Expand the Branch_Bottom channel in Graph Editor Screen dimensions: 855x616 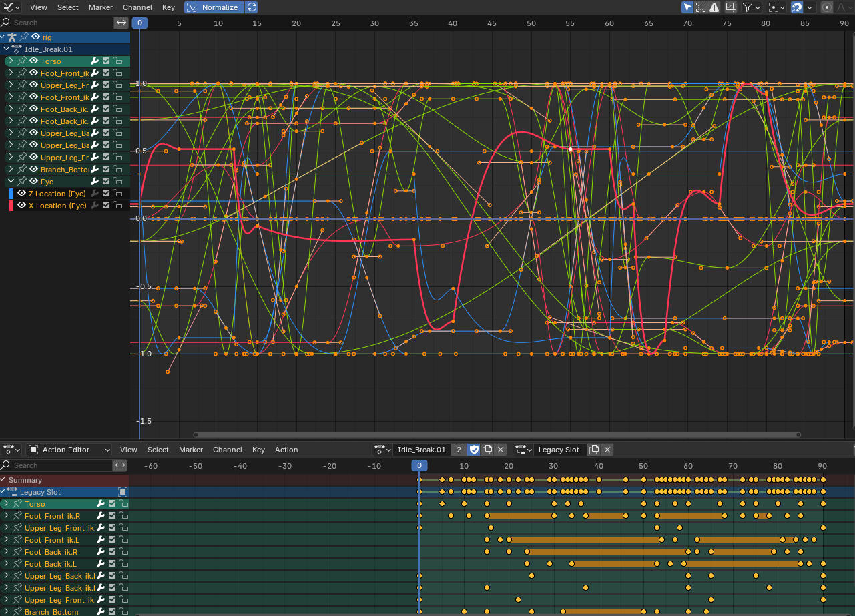click(10, 170)
